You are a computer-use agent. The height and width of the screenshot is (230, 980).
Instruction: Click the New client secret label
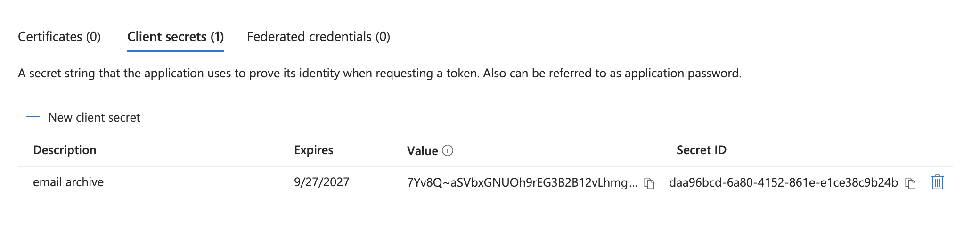94,117
